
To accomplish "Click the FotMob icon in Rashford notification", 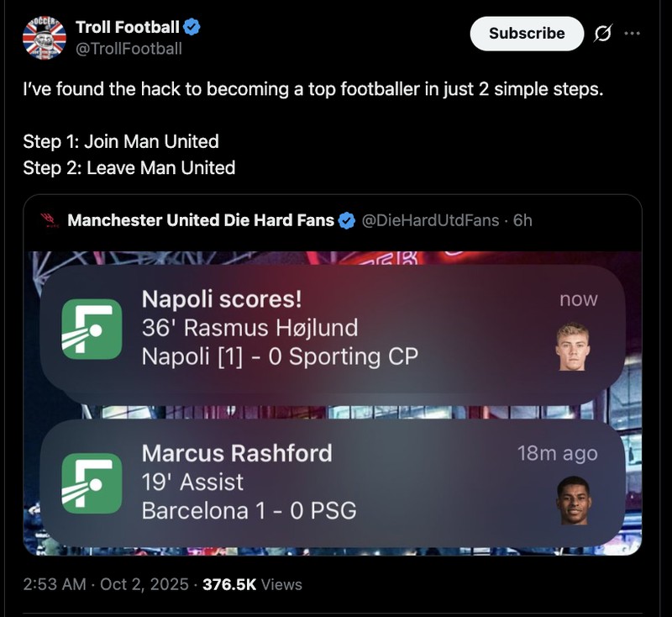I will point(92,483).
